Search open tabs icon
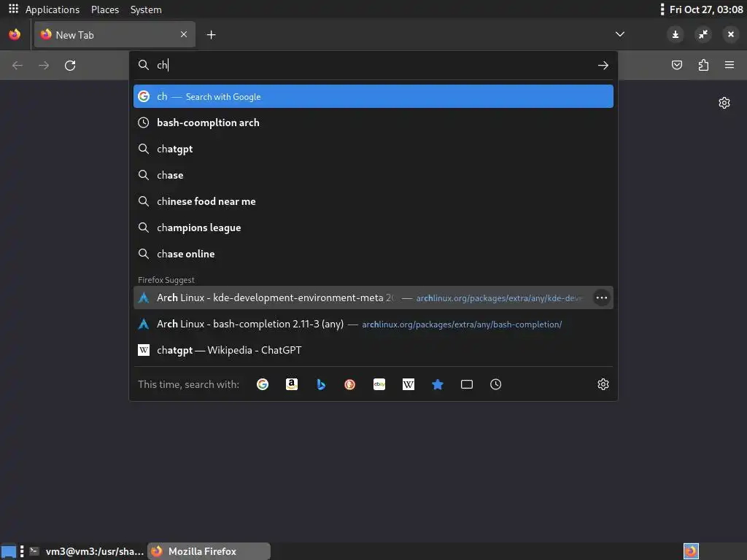Image resolution: width=747 pixels, height=560 pixels. 467,384
